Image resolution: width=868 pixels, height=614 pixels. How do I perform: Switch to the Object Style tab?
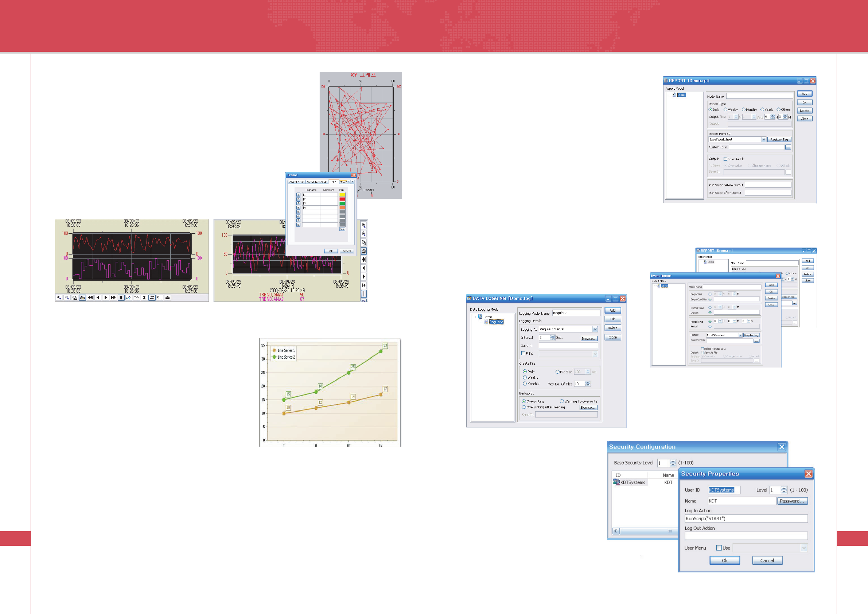click(x=296, y=182)
